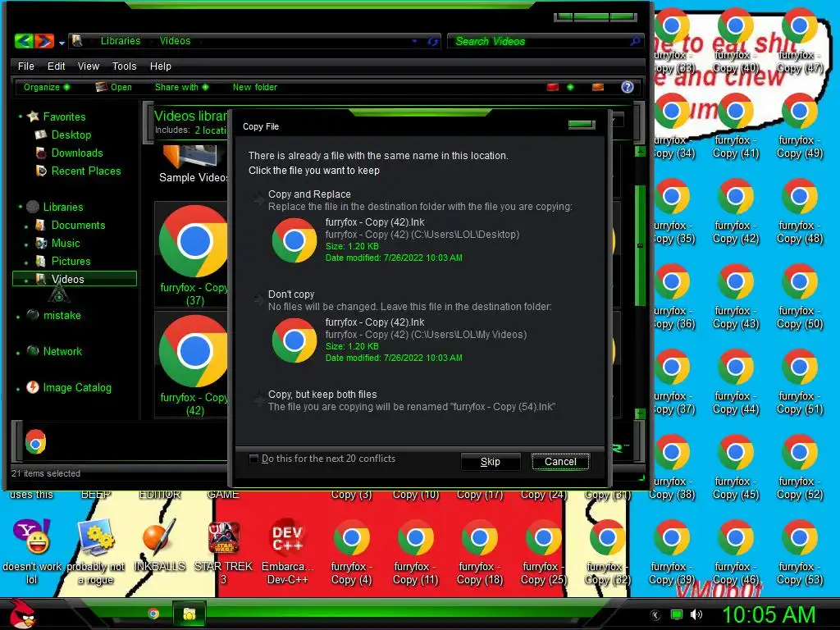Viewport: 840px width, 630px height.
Task: Open the View menu
Action: (89, 66)
